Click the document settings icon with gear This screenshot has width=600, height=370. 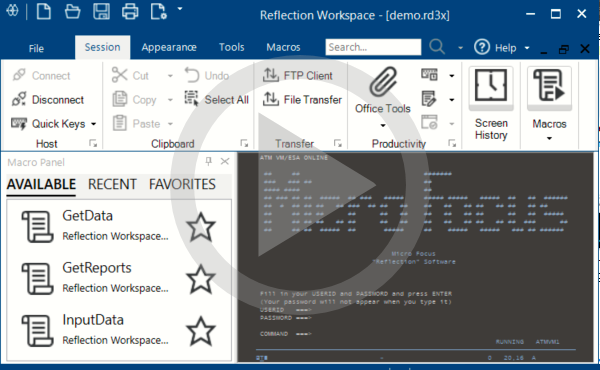(158, 11)
